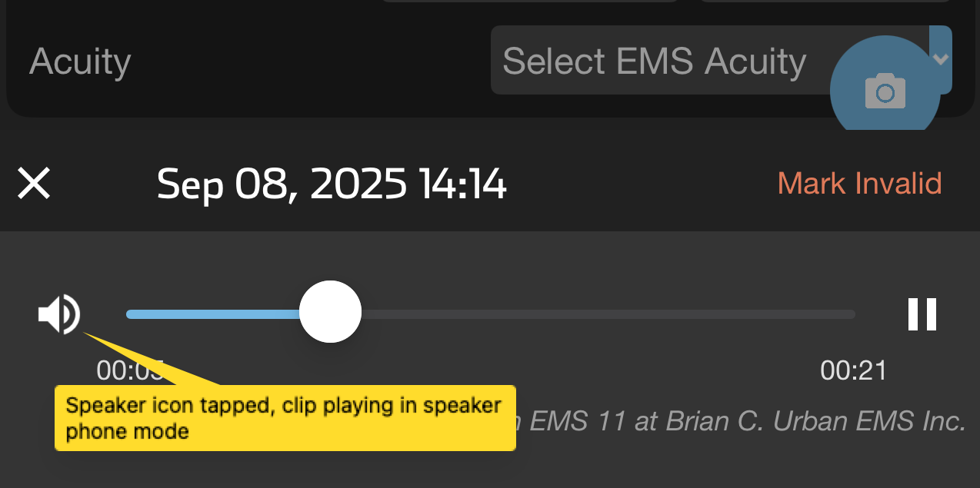This screenshot has width=980, height=488.
Task: Click the audio progress slider thumb
Action: coord(331,311)
